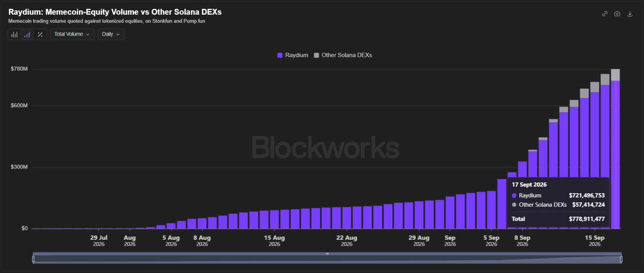Viewport: 644px width, 273px height.
Task: Click the chart title Raydium Memecoin-Equity Volume
Action: [115, 12]
